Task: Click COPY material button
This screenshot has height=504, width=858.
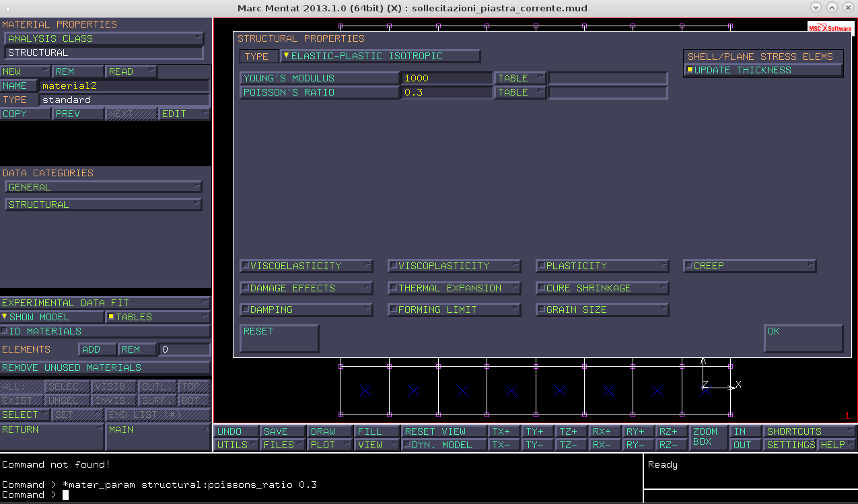Action: point(26,114)
